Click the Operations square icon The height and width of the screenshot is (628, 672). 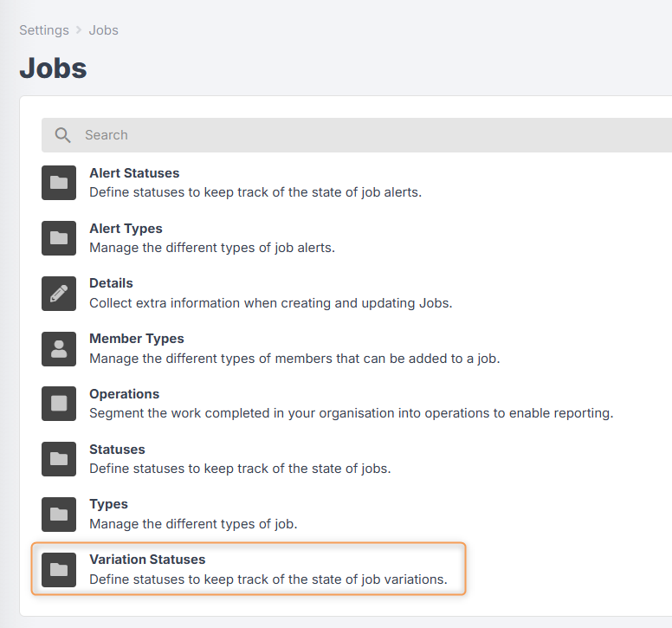click(x=59, y=404)
